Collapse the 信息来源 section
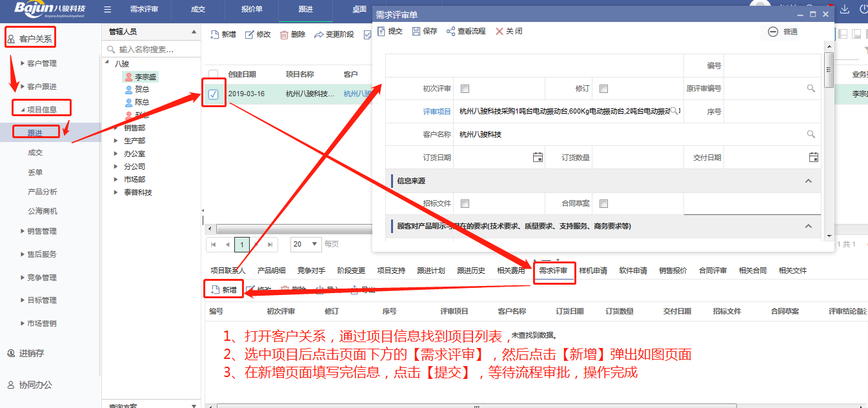868x408 pixels. pos(808,181)
